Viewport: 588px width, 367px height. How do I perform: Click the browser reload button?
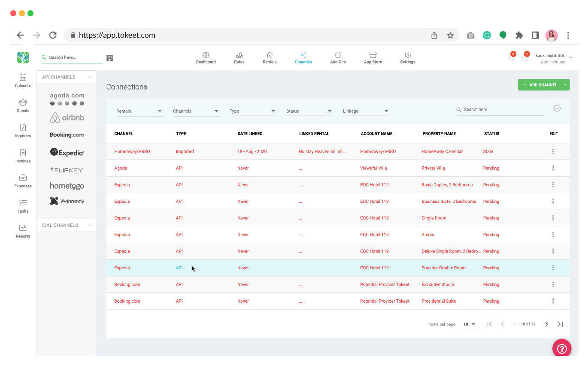[x=53, y=35]
